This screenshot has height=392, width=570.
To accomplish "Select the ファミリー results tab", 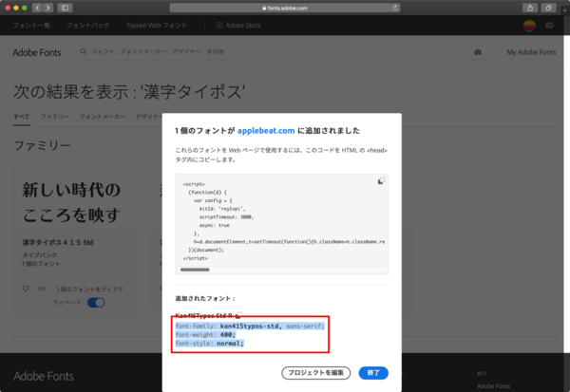I will pyautogui.click(x=54, y=116).
